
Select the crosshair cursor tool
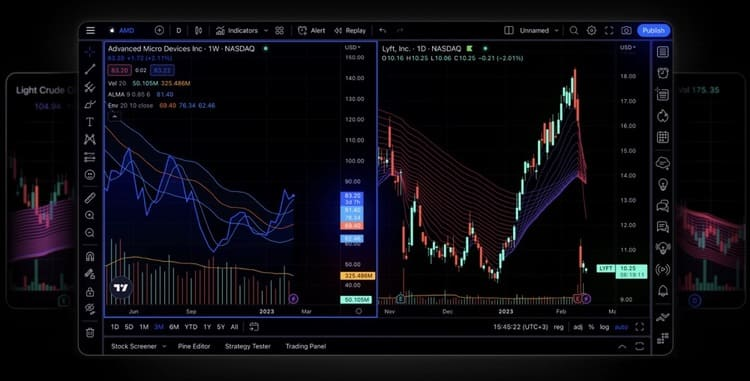click(90, 51)
